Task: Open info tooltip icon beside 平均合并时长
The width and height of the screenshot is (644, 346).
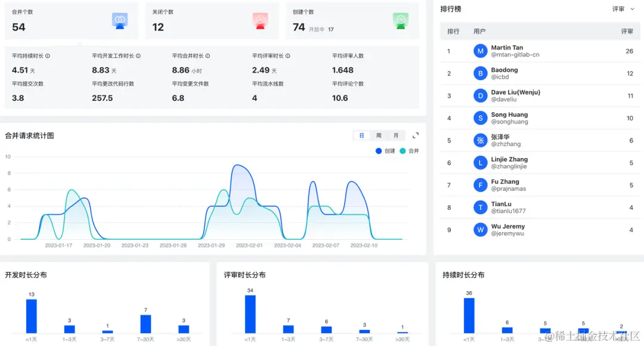Action: 208,56
